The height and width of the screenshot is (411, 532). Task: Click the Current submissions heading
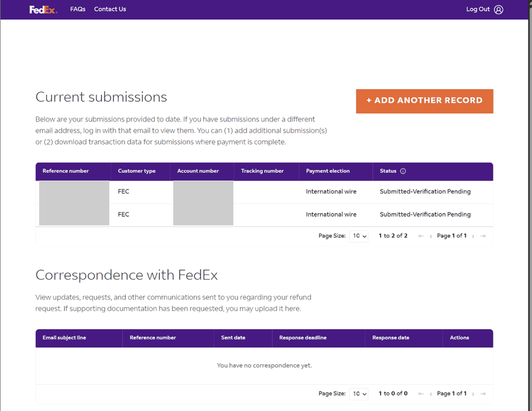click(x=101, y=97)
